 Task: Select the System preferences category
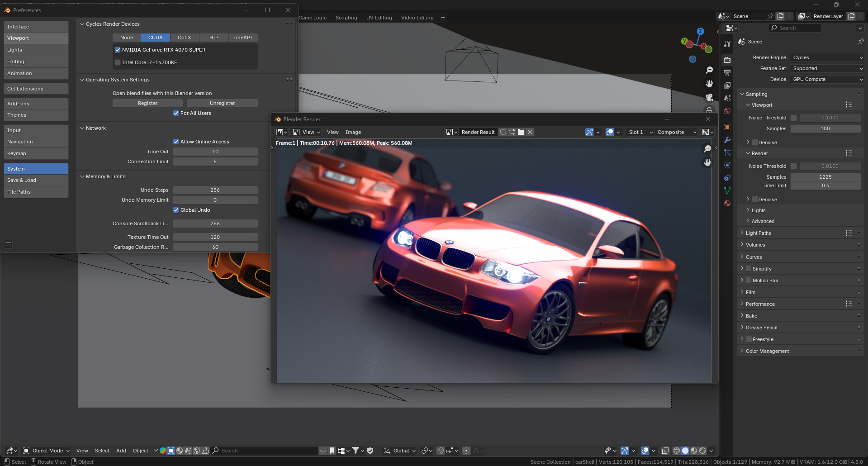coord(36,169)
